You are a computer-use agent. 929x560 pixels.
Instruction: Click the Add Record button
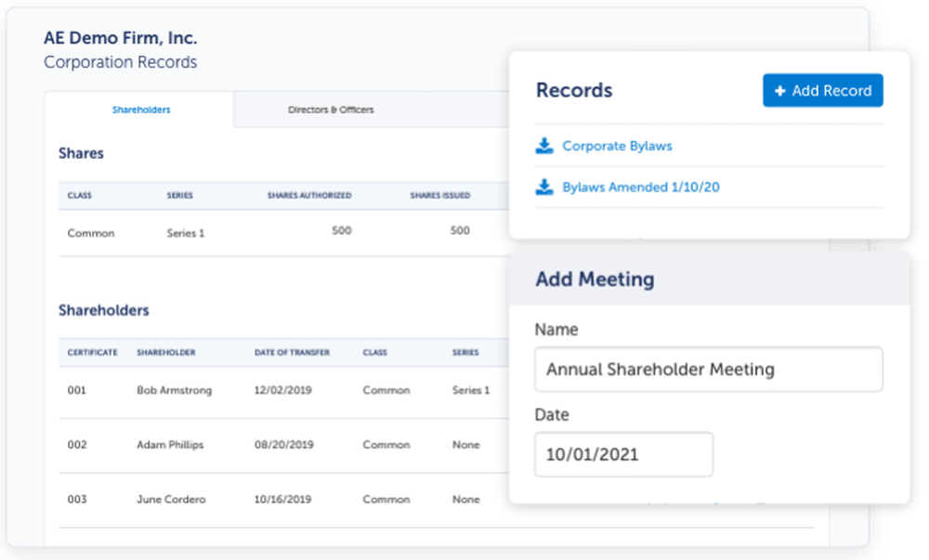[x=822, y=91]
